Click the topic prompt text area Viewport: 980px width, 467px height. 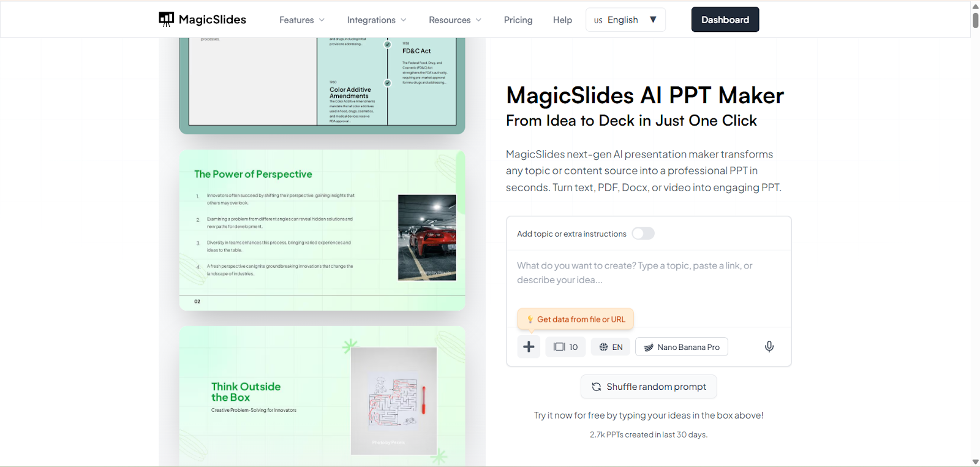(x=649, y=273)
